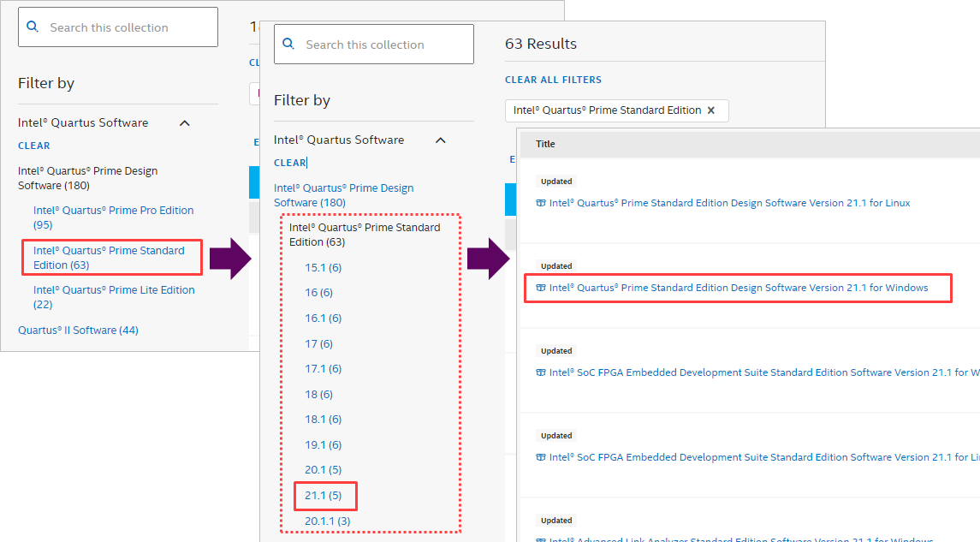This screenshot has height=542, width=980.
Task: Select version 20.1.1 (3) filter
Action: [328, 521]
